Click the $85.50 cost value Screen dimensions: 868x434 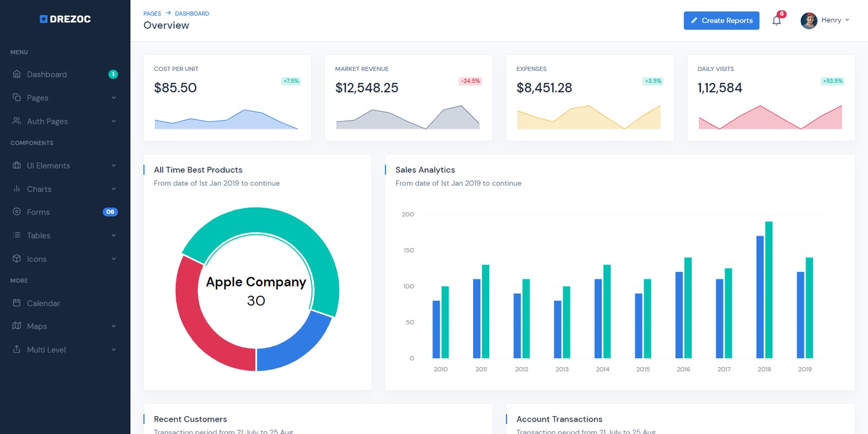[x=175, y=88]
